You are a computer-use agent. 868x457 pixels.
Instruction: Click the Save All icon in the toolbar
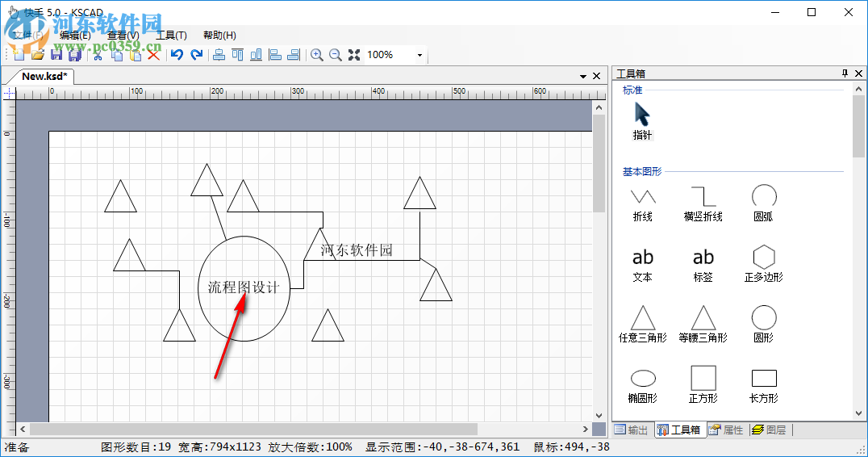click(75, 54)
